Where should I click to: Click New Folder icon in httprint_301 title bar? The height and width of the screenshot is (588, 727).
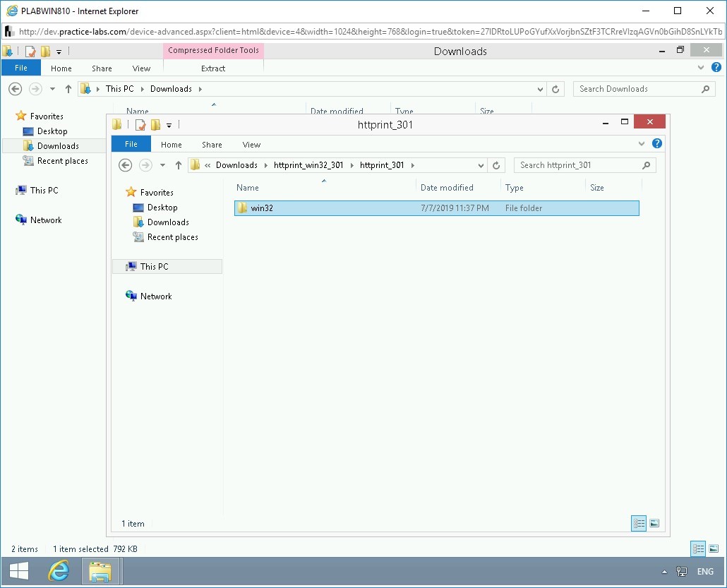click(155, 125)
